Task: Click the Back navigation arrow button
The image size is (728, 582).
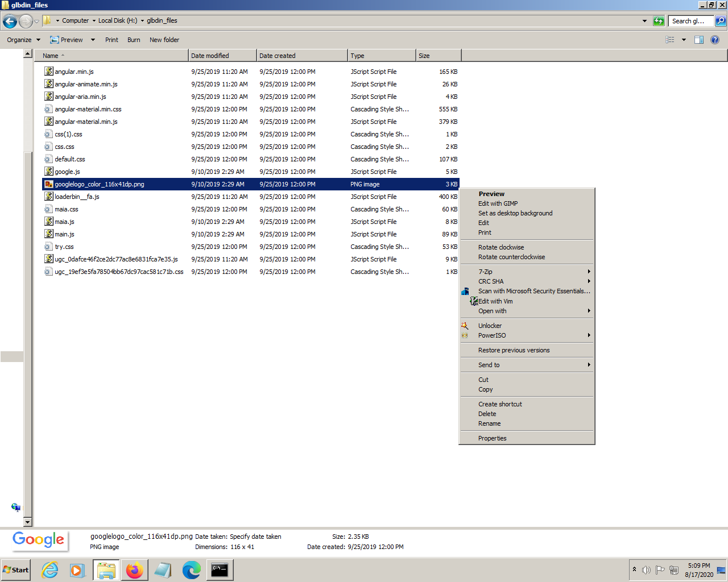Action: coord(10,22)
